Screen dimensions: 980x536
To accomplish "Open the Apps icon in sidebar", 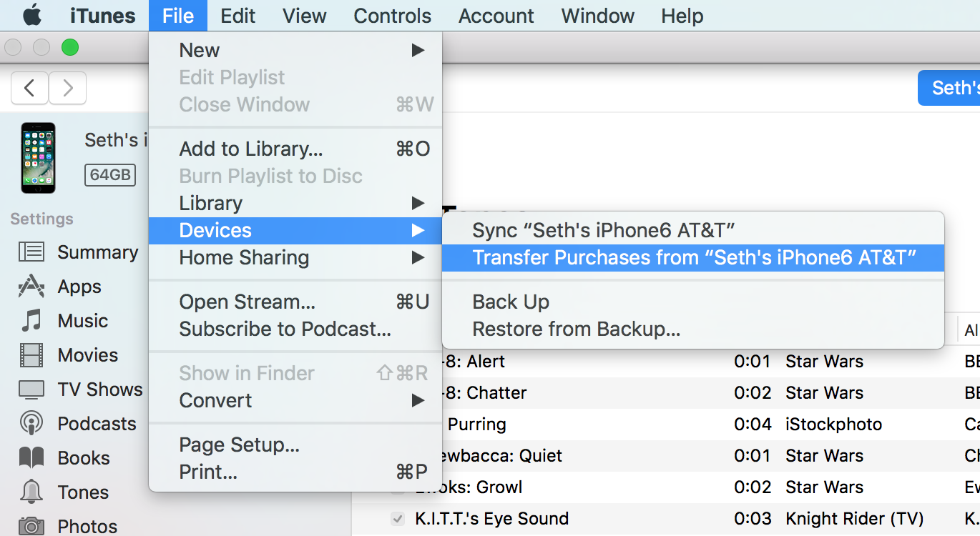I will (31, 287).
